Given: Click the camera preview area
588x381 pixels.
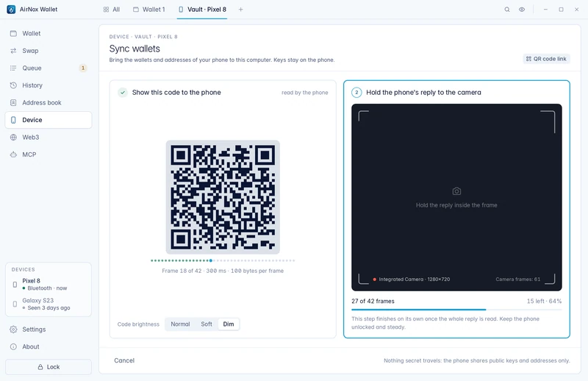Looking at the screenshot, I should click(456, 197).
